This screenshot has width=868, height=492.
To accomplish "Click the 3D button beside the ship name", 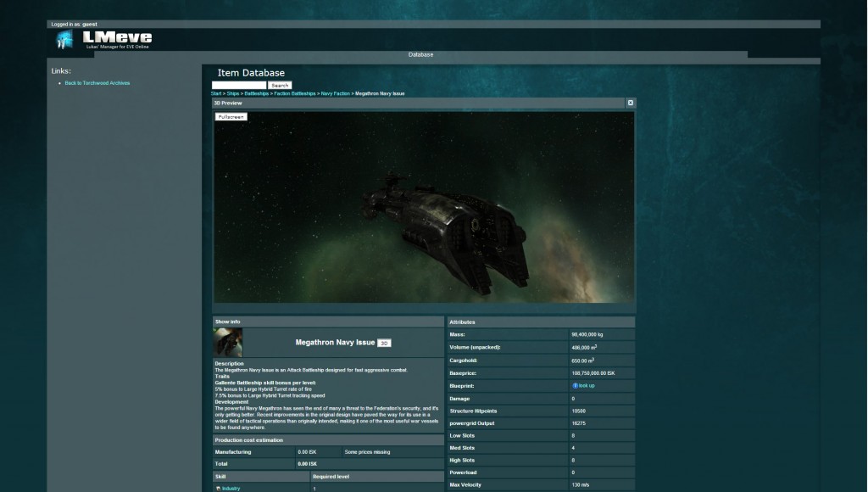I will point(384,343).
